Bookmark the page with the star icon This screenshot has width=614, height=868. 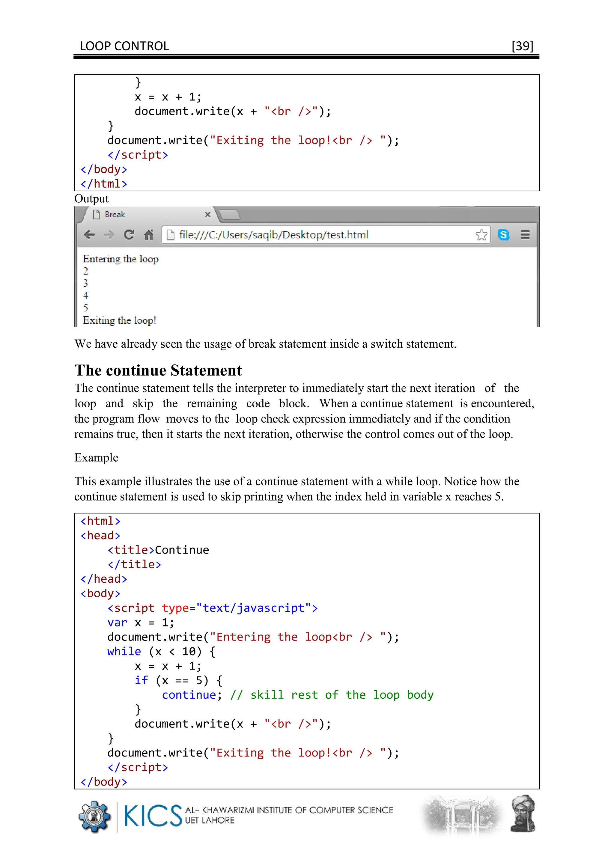[481, 235]
